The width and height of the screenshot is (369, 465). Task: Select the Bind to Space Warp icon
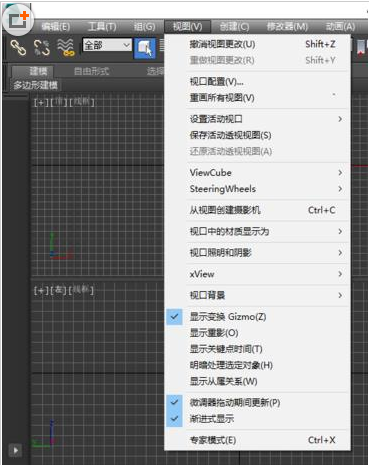click(x=65, y=48)
